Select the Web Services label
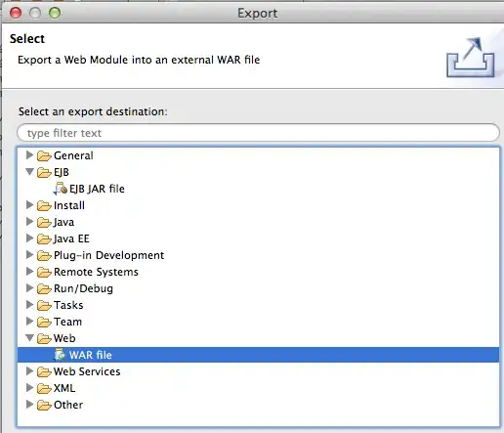This screenshot has height=433, width=504. [87, 371]
